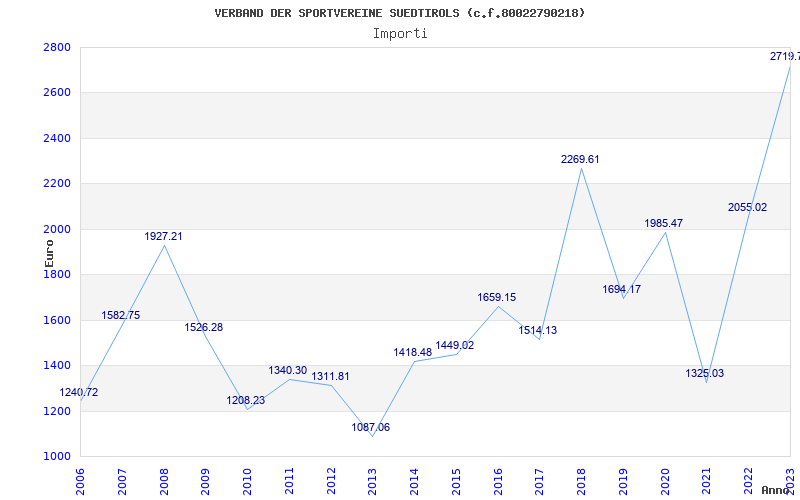Click y-axis tick 2600
Viewport: 800px width, 500px height.
click(57, 93)
